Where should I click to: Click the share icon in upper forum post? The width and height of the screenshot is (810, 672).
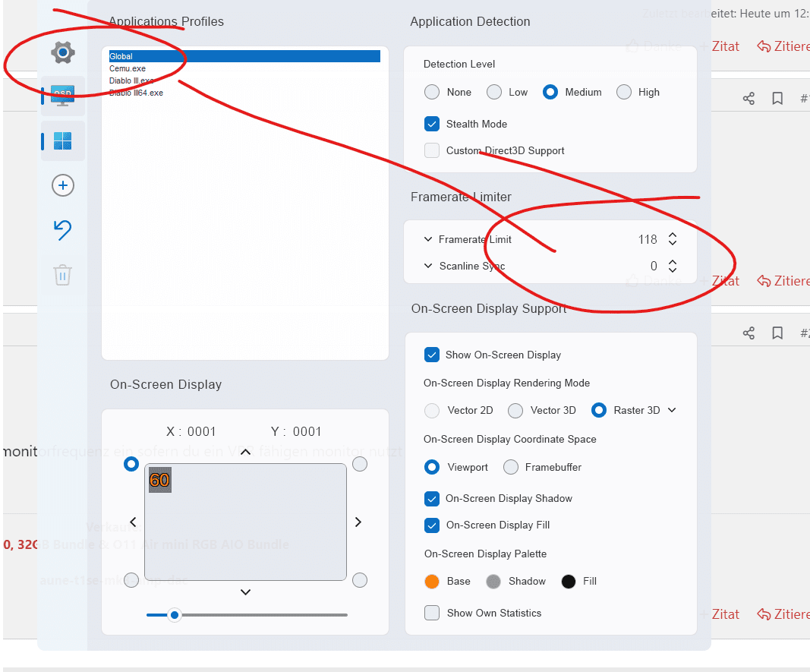(749, 98)
